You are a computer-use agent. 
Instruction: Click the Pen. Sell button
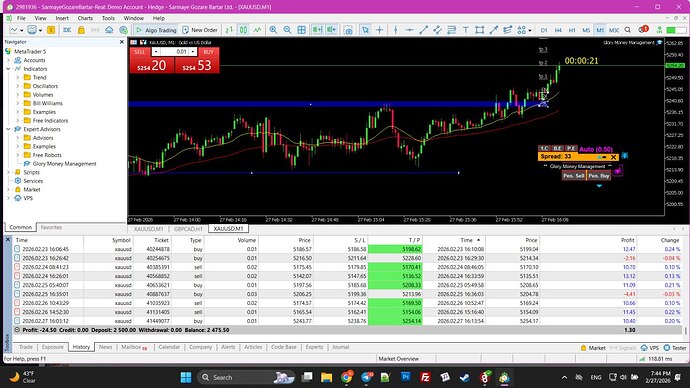tap(574, 176)
